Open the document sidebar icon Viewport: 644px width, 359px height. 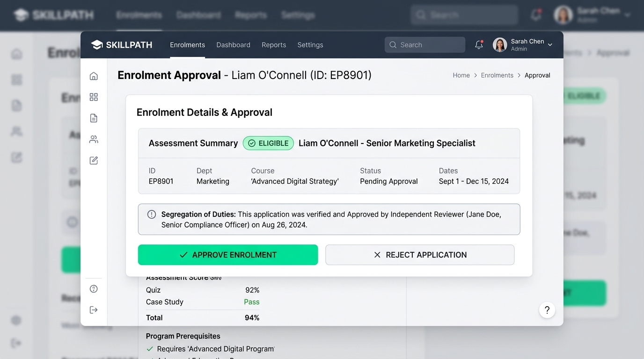[x=94, y=118]
